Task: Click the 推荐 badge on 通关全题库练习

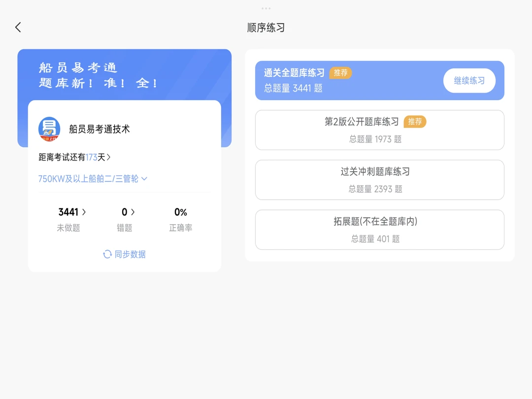Action: point(340,72)
